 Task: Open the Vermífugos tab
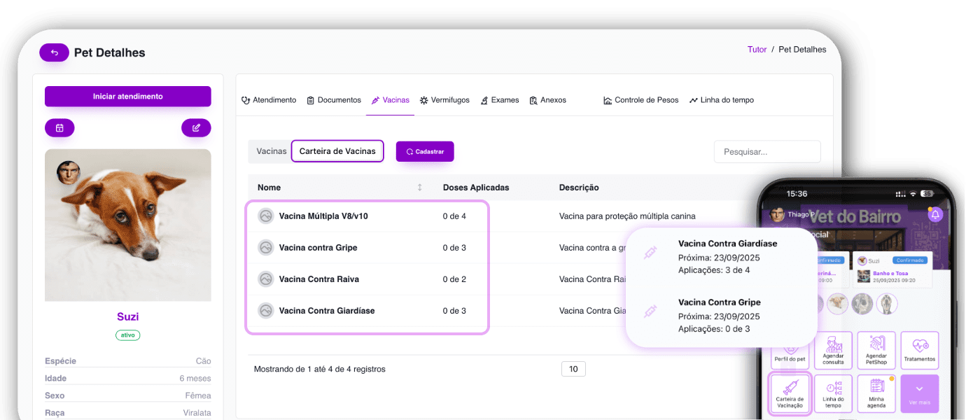click(444, 100)
